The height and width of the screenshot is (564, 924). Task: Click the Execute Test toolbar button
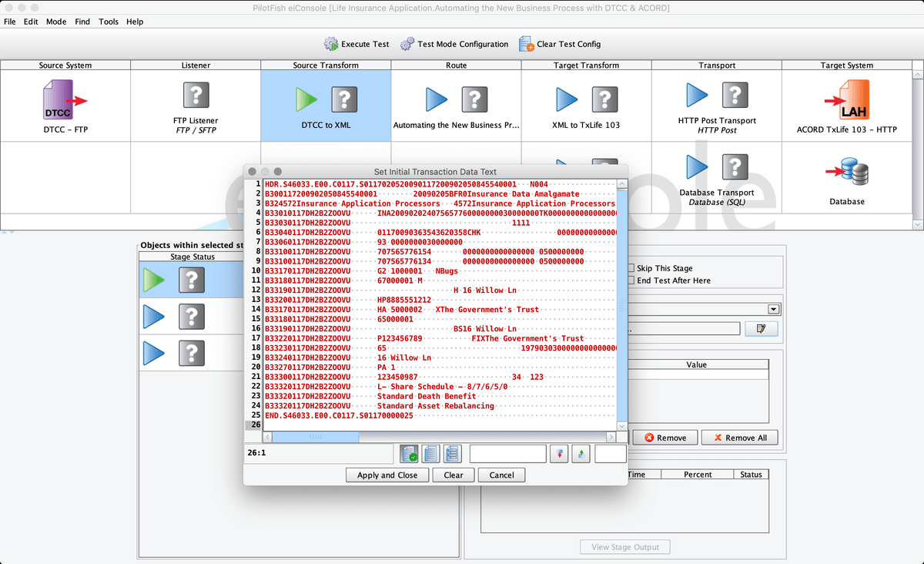356,44
